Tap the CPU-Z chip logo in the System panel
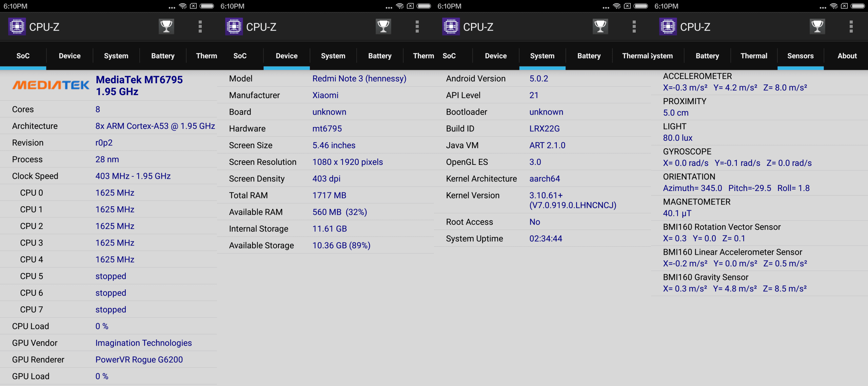The image size is (868, 386). tap(451, 26)
